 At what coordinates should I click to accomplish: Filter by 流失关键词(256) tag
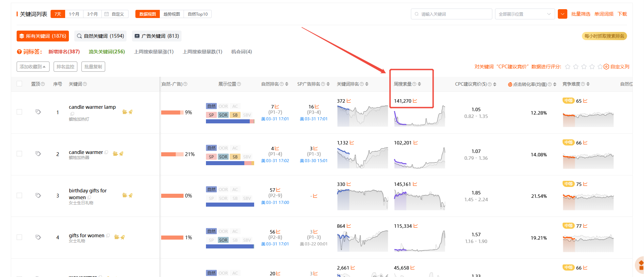click(x=107, y=52)
